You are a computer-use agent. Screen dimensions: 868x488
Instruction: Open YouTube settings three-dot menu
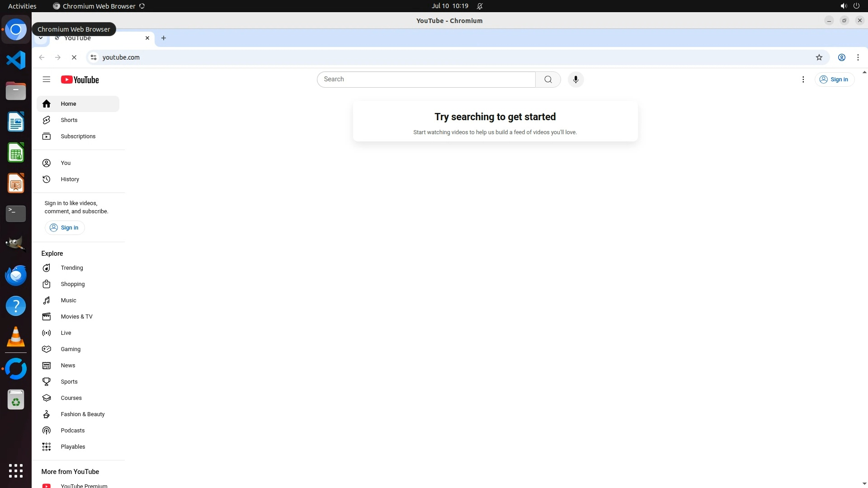tap(803, 80)
